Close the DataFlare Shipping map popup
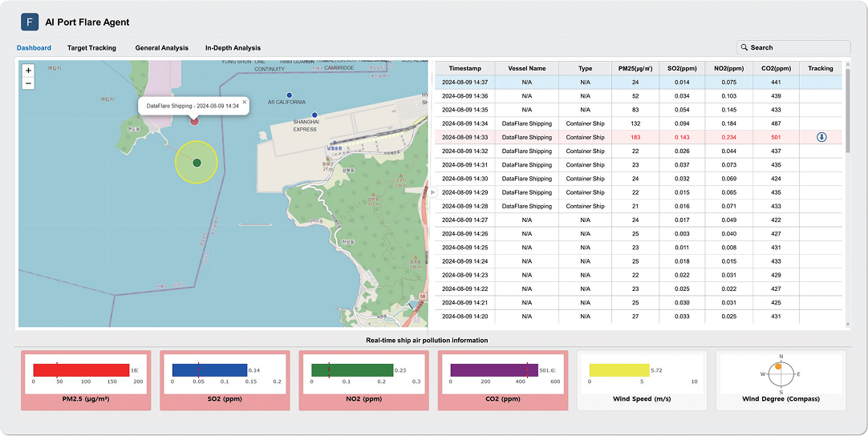Viewport: 868px width, 436px height. click(x=245, y=102)
